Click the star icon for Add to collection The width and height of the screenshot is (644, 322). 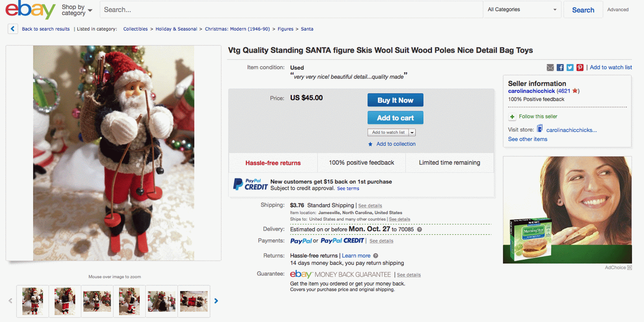pyautogui.click(x=370, y=144)
